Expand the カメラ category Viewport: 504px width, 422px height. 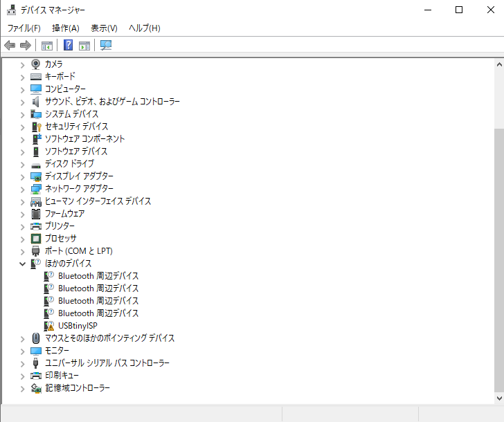tap(22, 65)
